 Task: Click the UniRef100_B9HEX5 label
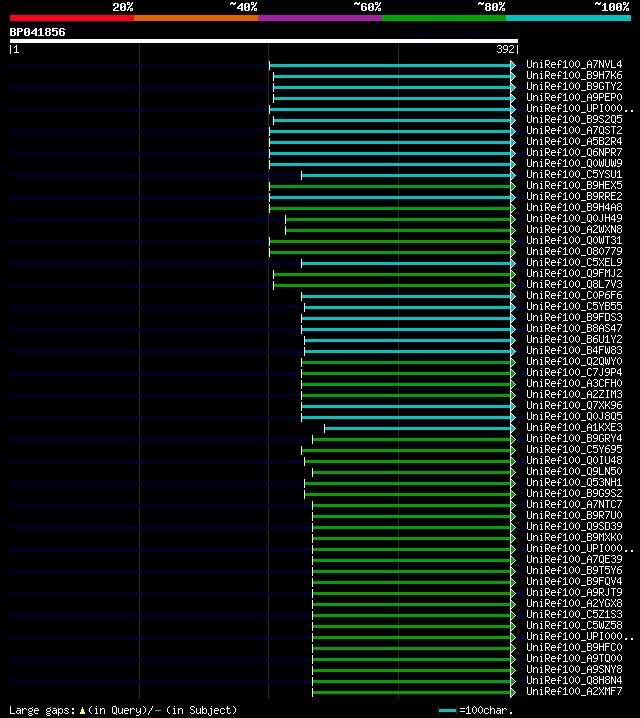pos(574,185)
